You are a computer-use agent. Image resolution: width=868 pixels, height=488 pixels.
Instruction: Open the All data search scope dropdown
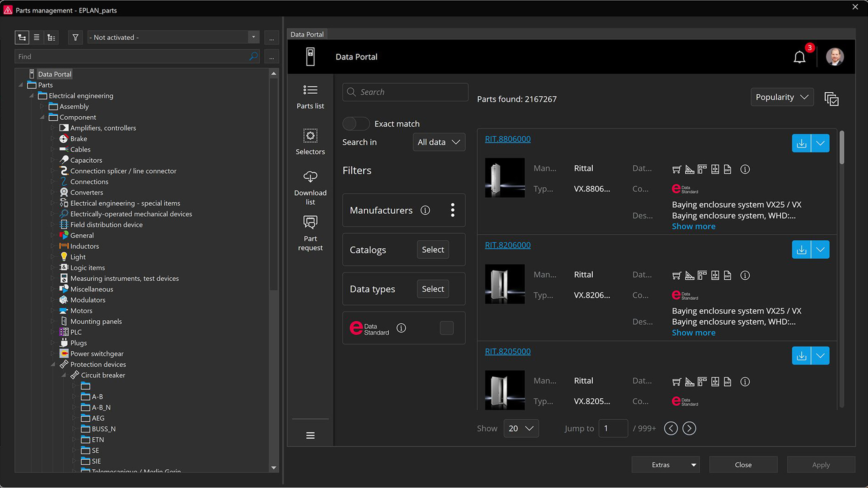(438, 142)
